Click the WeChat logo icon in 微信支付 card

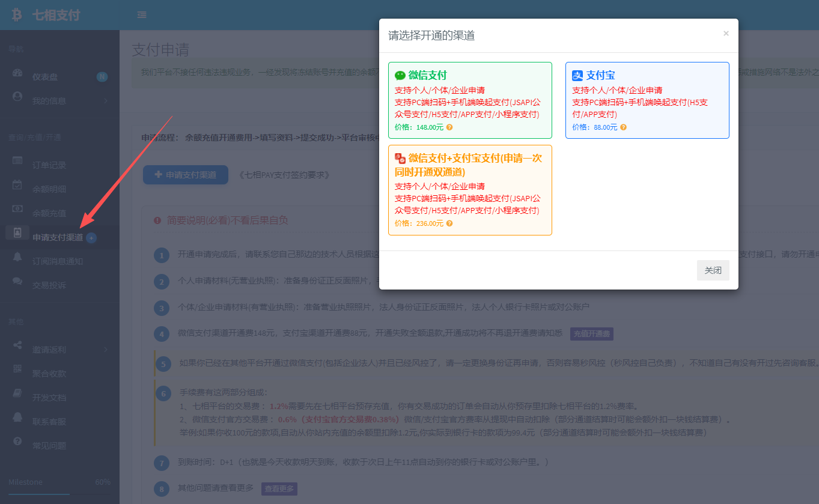pyautogui.click(x=400, y=76)
